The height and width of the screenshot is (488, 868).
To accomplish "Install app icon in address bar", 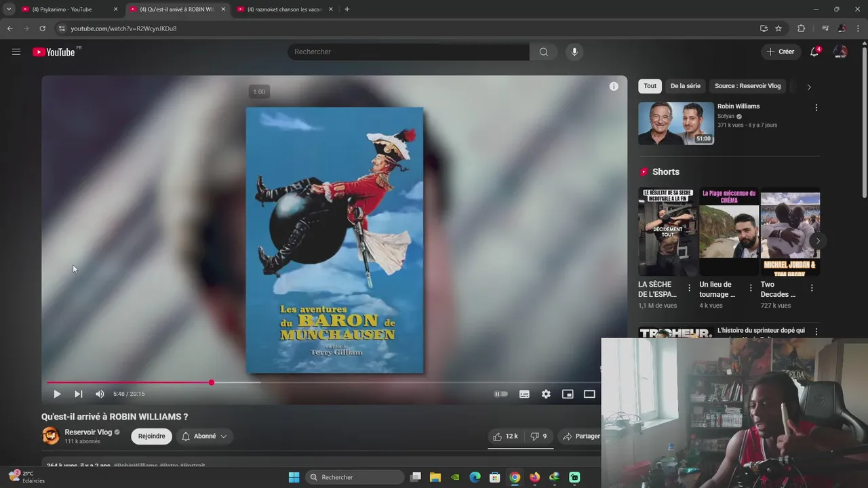I will point(764,28).
